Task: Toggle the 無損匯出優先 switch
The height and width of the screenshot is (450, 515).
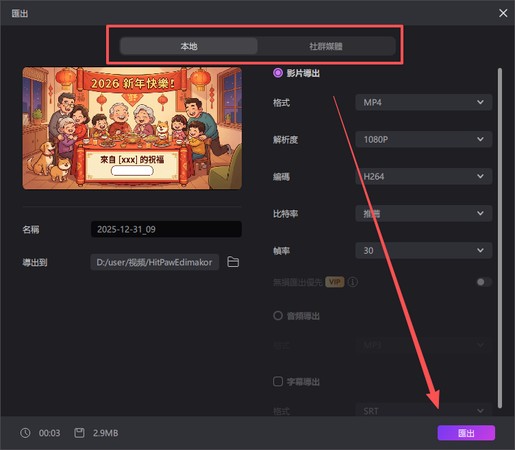Action: pyautogui.click(x=484, y=282)
